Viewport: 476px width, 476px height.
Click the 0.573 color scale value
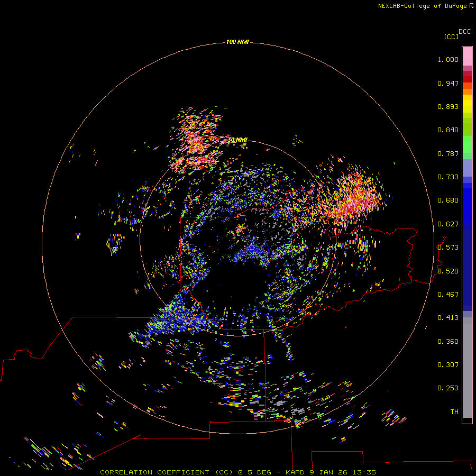pos(448,248)
